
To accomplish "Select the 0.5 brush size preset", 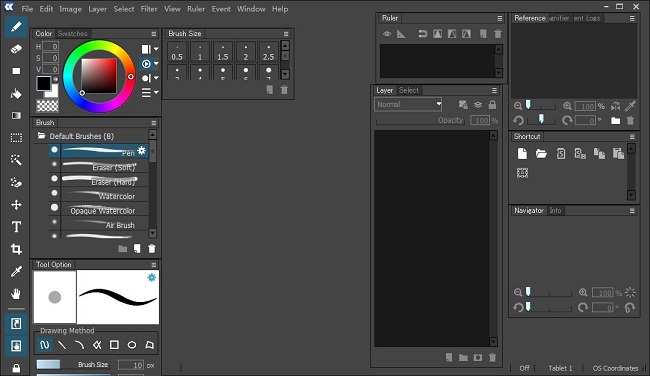I will click(x=177, y=52).
